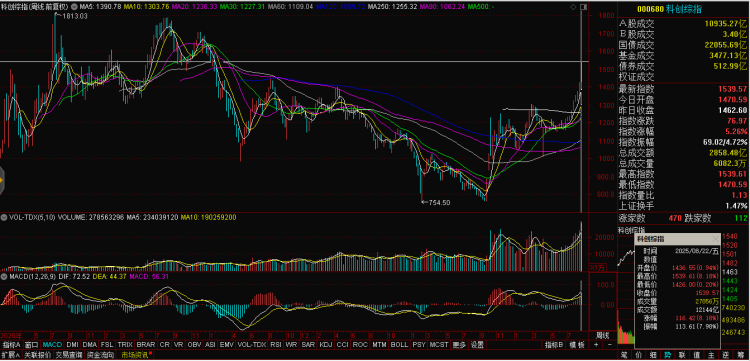Switch indicator to RSI
The height and width of the screenshot is (361, 750).
click(276, 344)
